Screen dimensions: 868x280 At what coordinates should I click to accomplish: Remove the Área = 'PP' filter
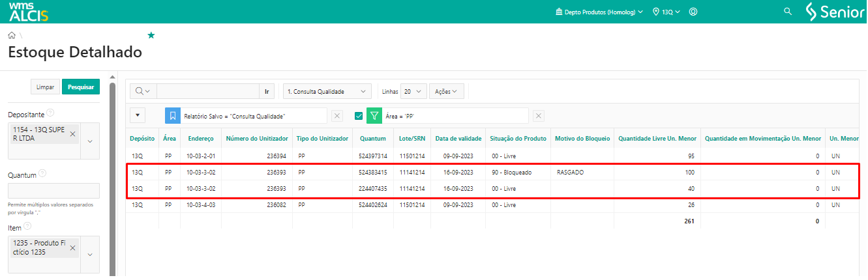pos(539,116)
